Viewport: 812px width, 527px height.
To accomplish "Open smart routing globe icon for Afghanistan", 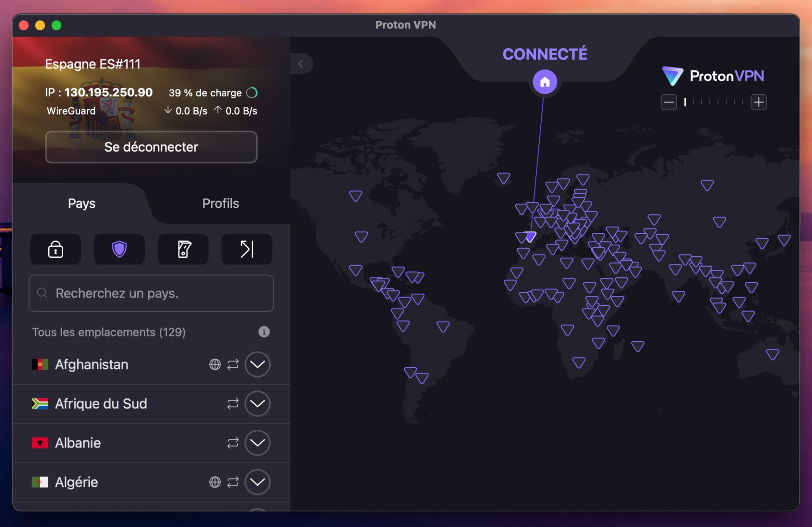I will (215, 364).
